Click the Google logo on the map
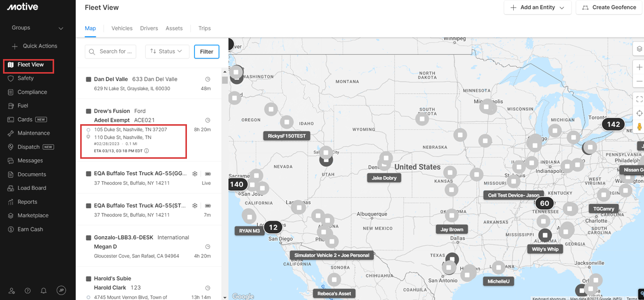Image resolution: width=644 pixels, height=300 pixels. pos(243,296)
